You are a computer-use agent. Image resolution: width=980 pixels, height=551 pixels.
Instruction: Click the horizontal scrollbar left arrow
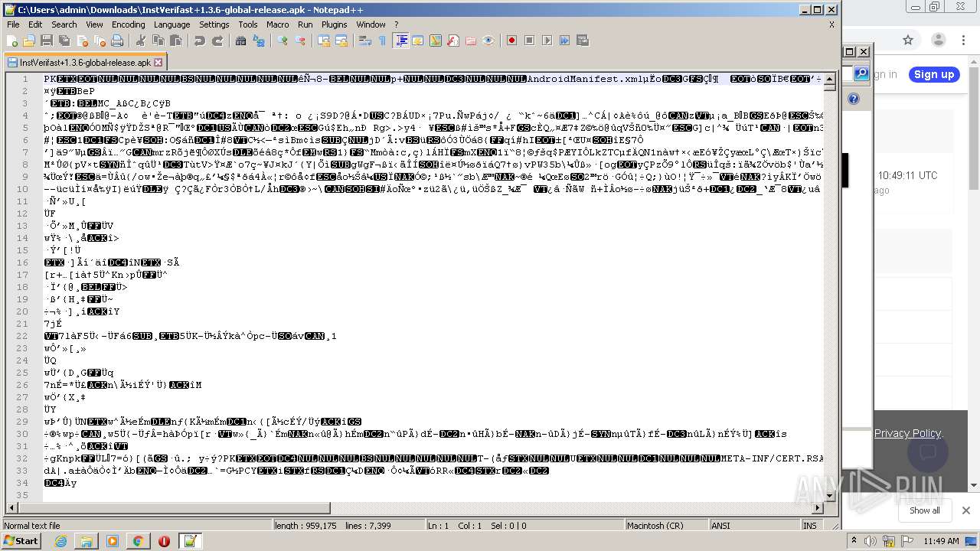click(x=11, y=508)
